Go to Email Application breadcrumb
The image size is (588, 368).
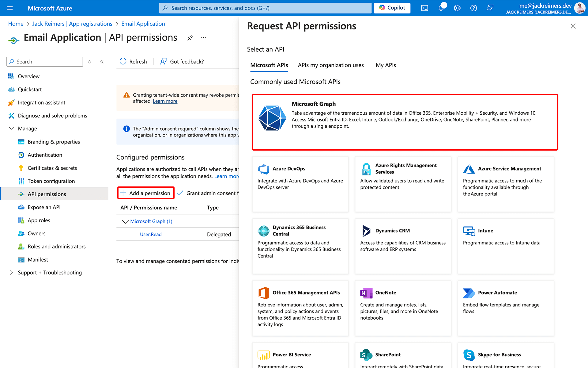tap(143, 24)
